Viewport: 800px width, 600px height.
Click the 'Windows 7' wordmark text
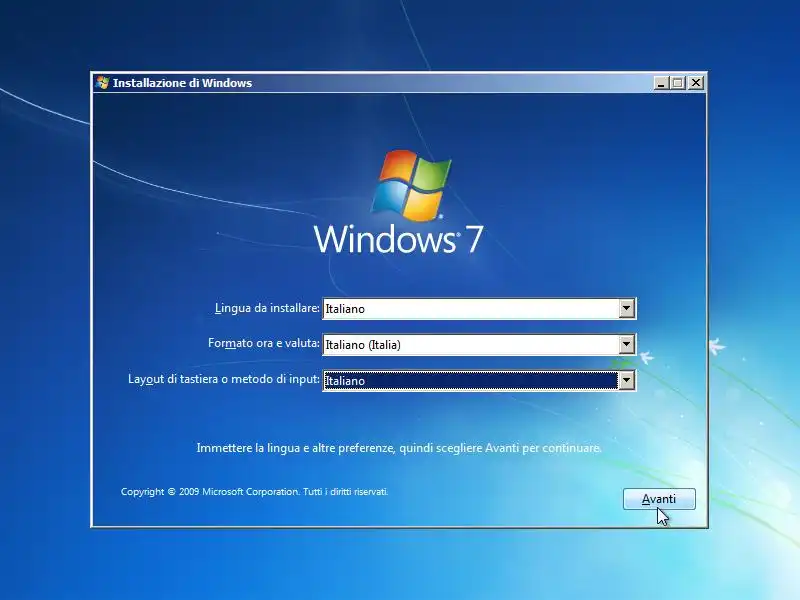[x=398, y=239]
